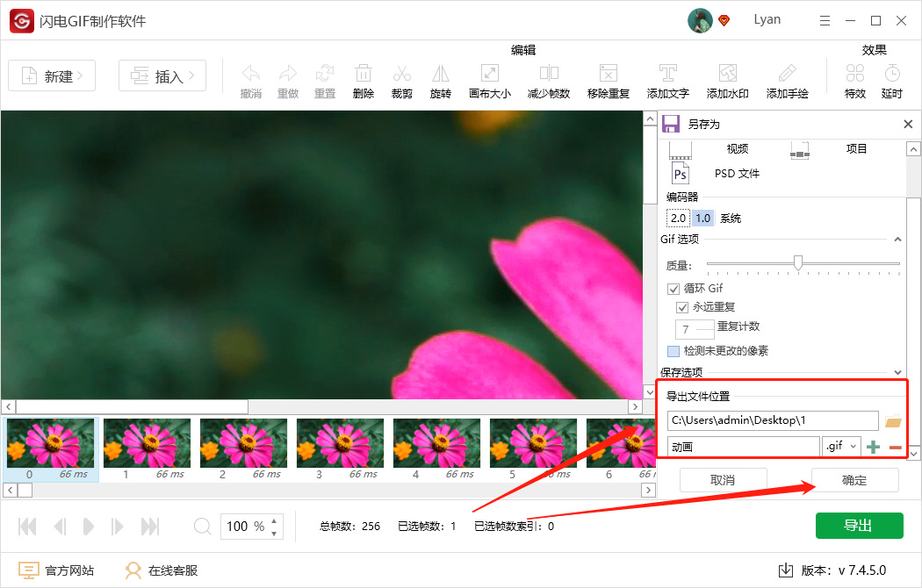This screenshot has height=588, width=922.
Task: Click the export path field C:\Users\admin\Desktop\1
Action: click(773, 420)
